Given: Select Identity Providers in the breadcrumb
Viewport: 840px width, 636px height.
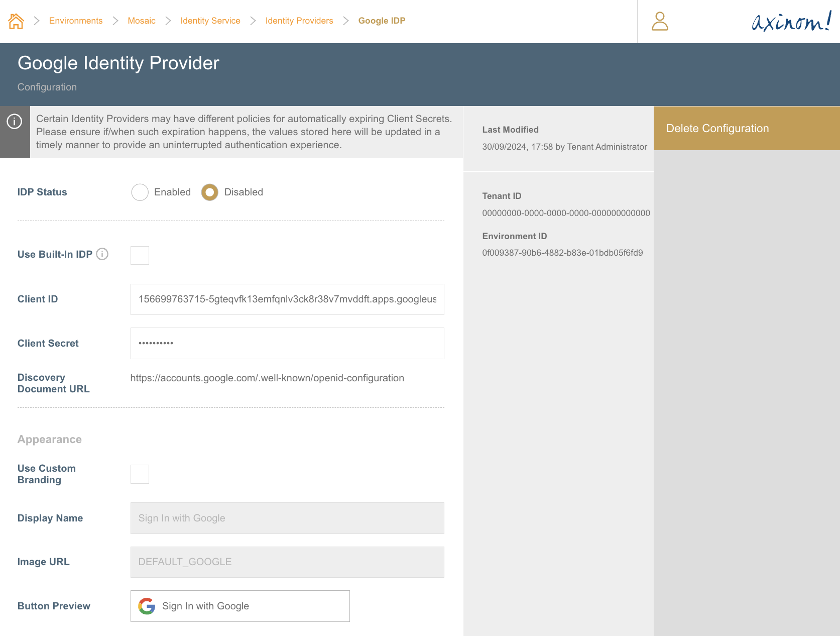Looking at the screenshot, I should point(299,21).
